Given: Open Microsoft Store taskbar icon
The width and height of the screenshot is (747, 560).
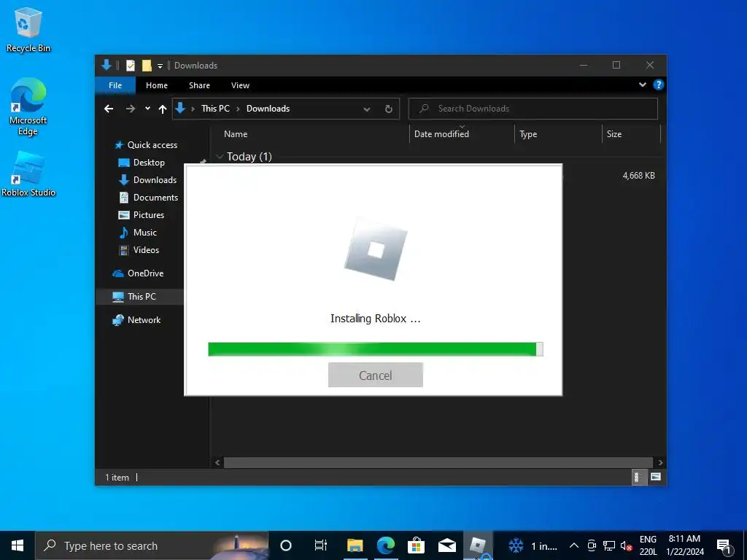Looking at the screenshot, I should [416, 545].
